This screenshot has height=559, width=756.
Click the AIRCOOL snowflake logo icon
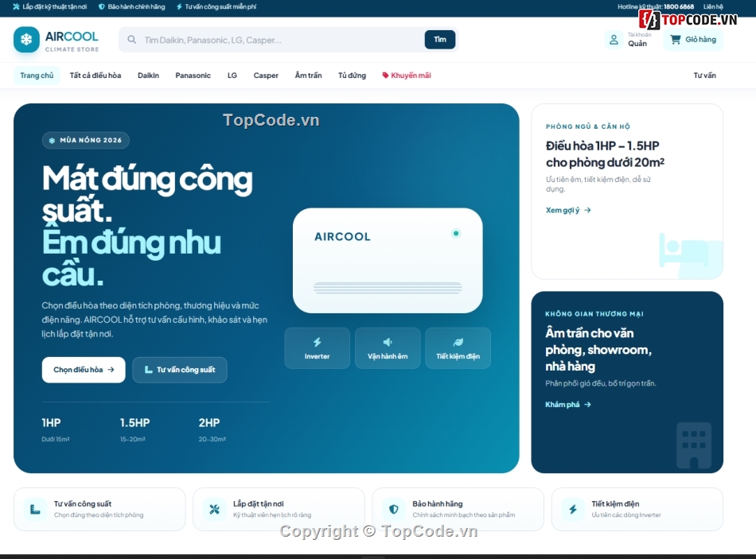tap(26, 40)
